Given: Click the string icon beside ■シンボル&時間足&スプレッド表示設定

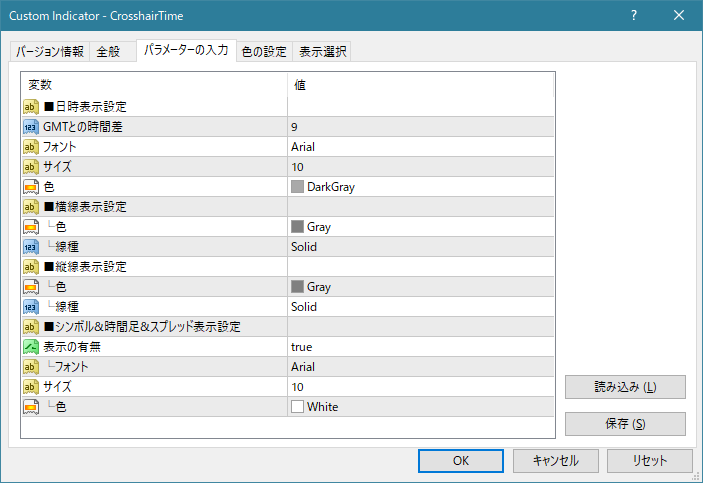Looking at the screenshot, I should pyautogui.click(x=31, y=327).
